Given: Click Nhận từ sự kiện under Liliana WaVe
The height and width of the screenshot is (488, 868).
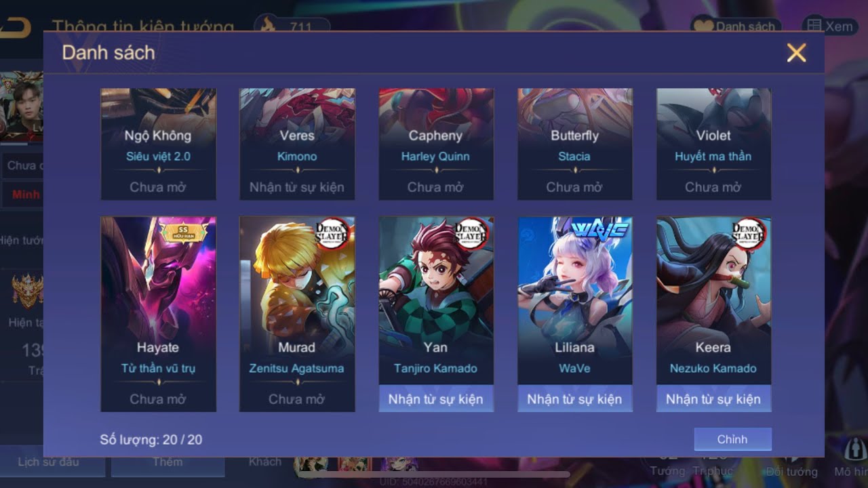Looking at the screenshot, I should pos(575,399).
